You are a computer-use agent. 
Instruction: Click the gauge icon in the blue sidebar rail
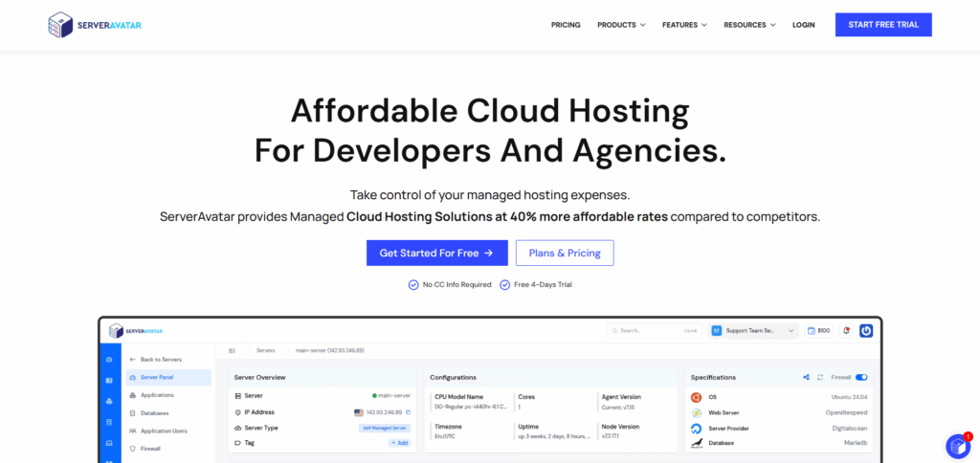[x=109, y=360]
